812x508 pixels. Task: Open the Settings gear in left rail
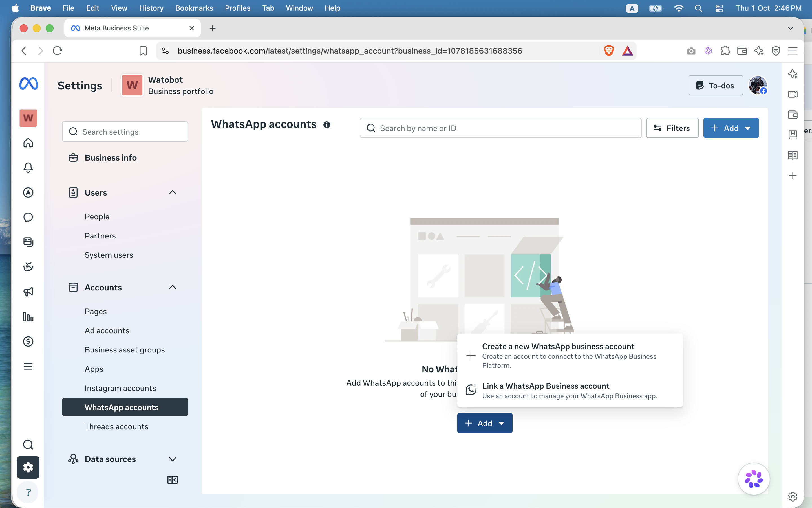coord(28,467)
